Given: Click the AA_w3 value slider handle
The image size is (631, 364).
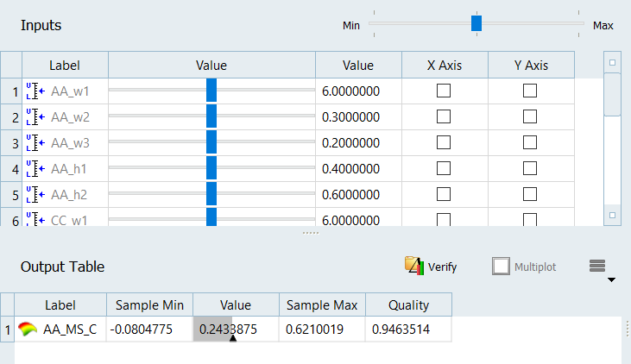Looking at the screenshot, I should pyautogui.click(x=211, y=142).
